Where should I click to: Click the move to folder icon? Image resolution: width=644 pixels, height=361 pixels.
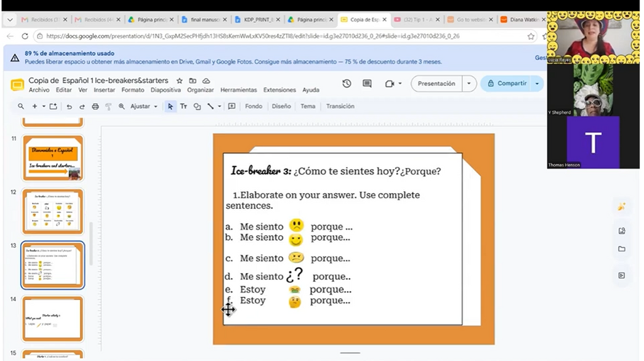click(x=192, y=81)
